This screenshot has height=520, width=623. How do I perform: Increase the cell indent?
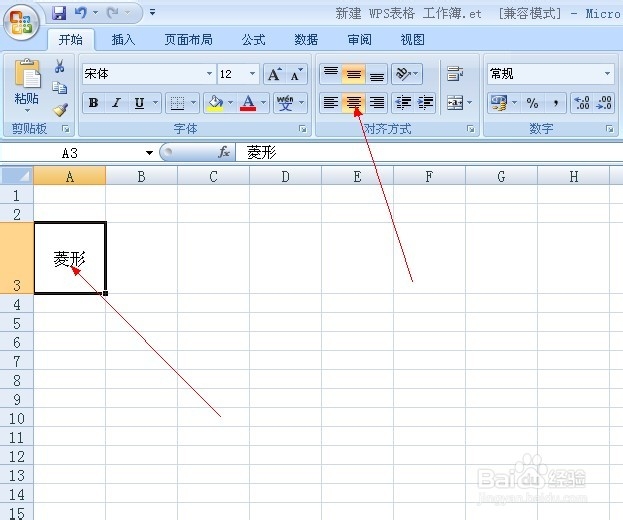point(425,103)
